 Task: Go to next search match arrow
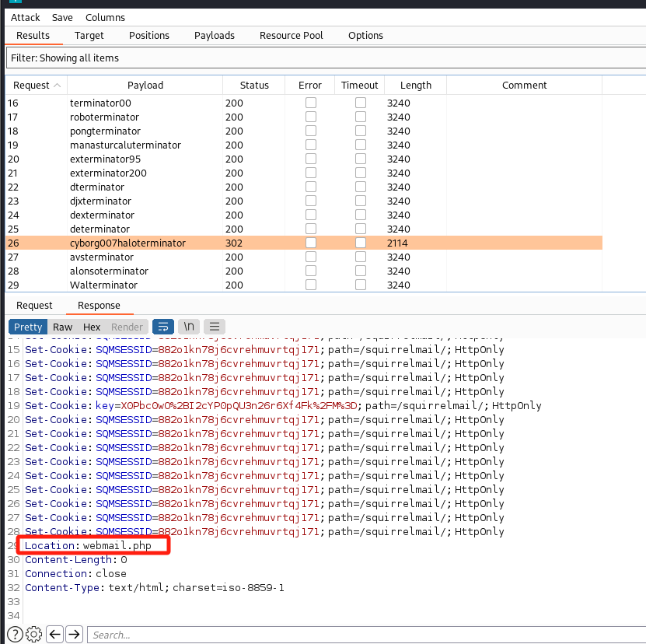click(74, 634)
